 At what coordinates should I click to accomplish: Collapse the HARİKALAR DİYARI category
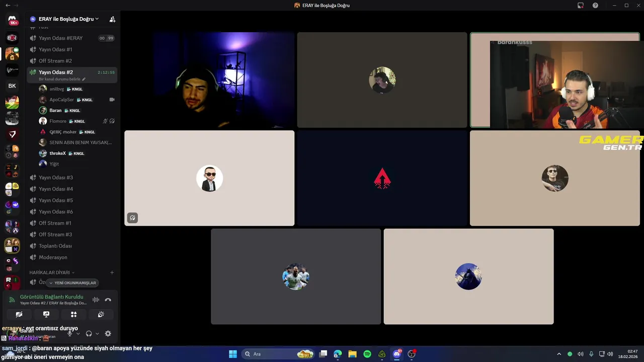pyautogui.click(x=52, y=273)
